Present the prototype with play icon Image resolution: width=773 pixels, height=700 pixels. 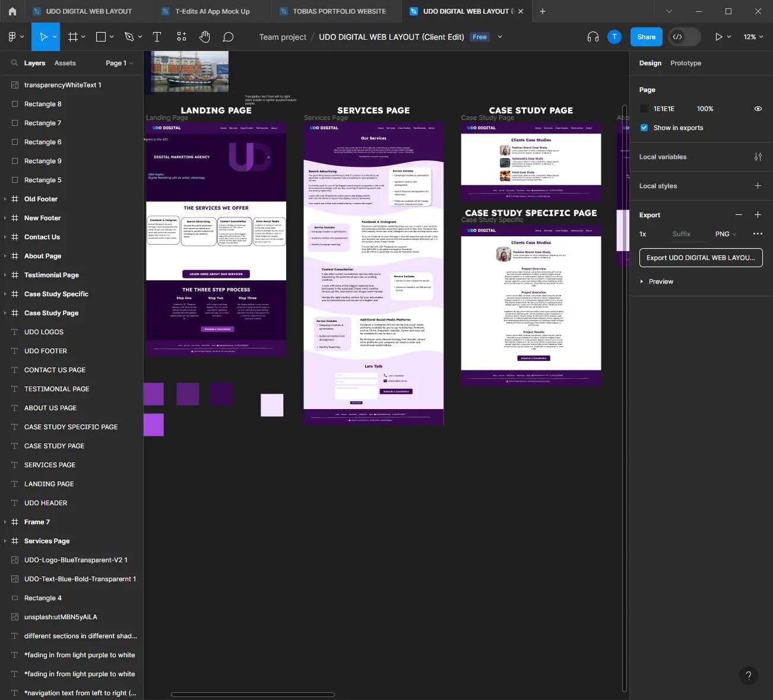(718, 37)
